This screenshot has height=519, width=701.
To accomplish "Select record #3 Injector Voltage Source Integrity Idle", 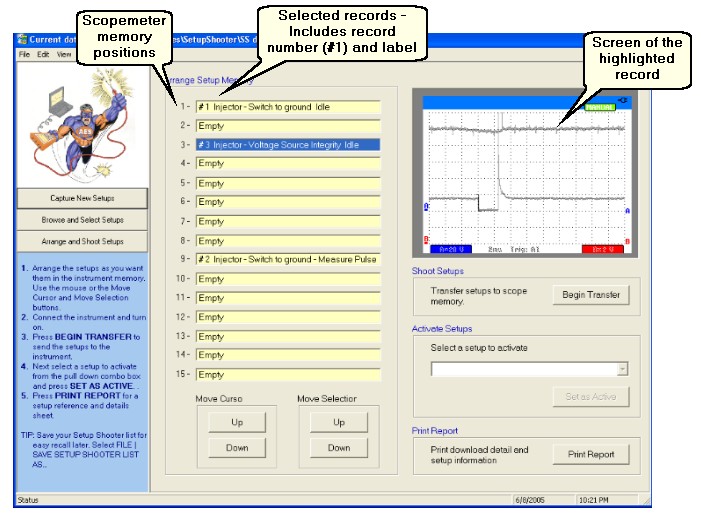I will (288, 145).
